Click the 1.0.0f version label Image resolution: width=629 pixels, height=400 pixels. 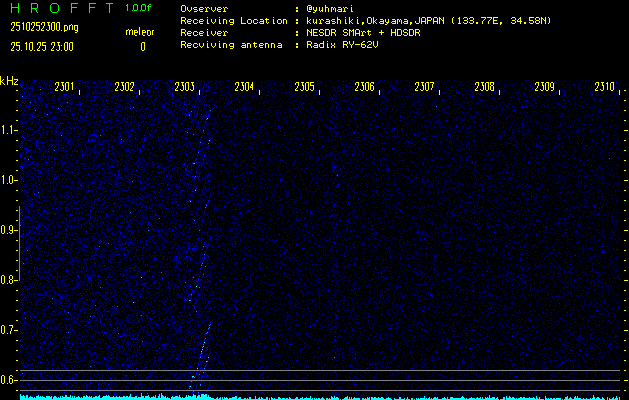140,8
